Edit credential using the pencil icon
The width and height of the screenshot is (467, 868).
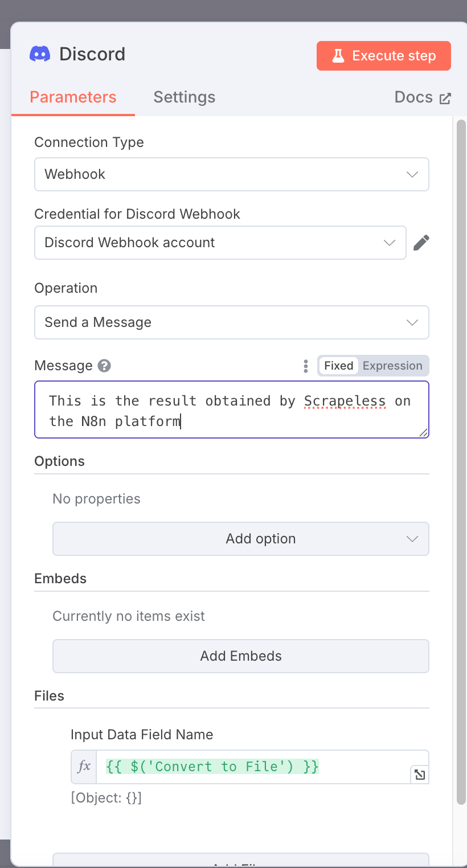coord(421,243)
